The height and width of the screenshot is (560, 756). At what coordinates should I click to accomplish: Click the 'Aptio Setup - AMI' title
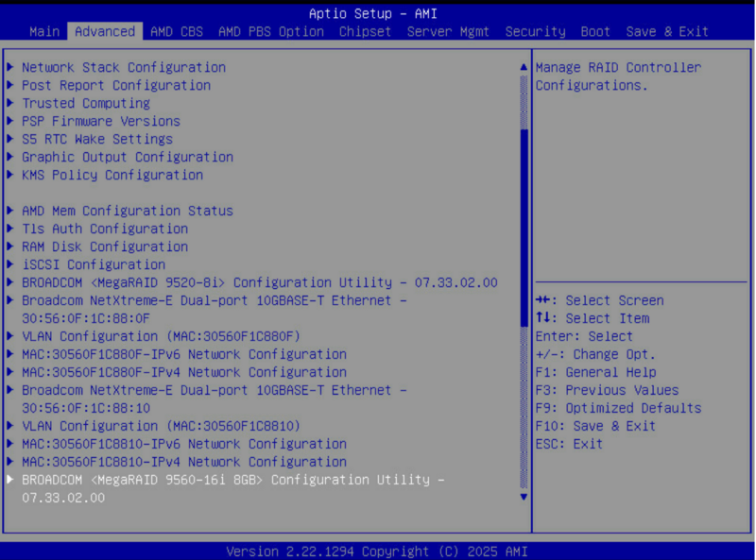(373, 13)
